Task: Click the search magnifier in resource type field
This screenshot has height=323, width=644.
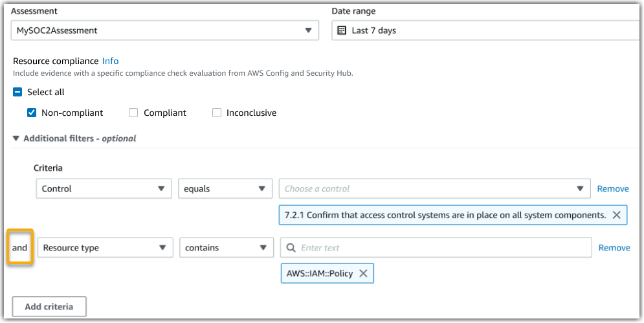Action: (291, 248)
